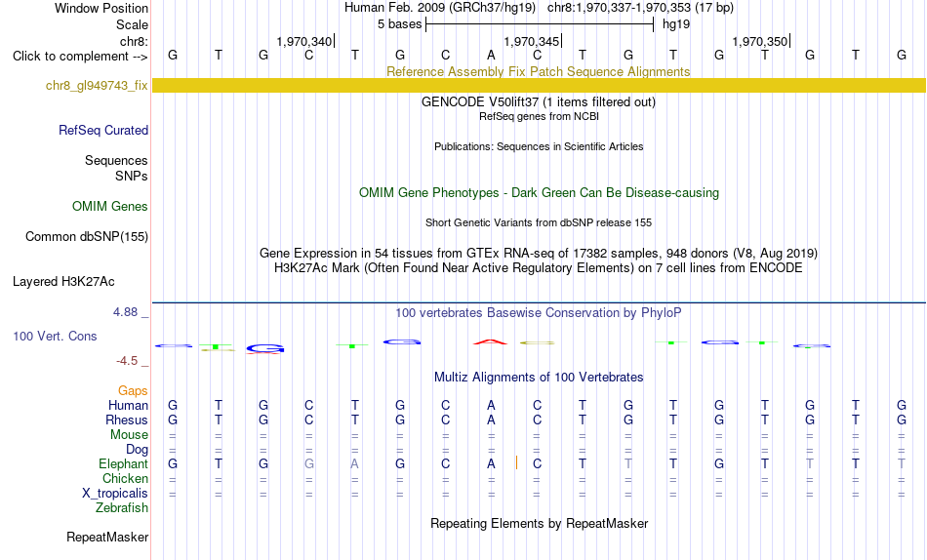Screen dimensions: 927x560
Task: Click the 1,970,340 position marker
Action: 305,41
